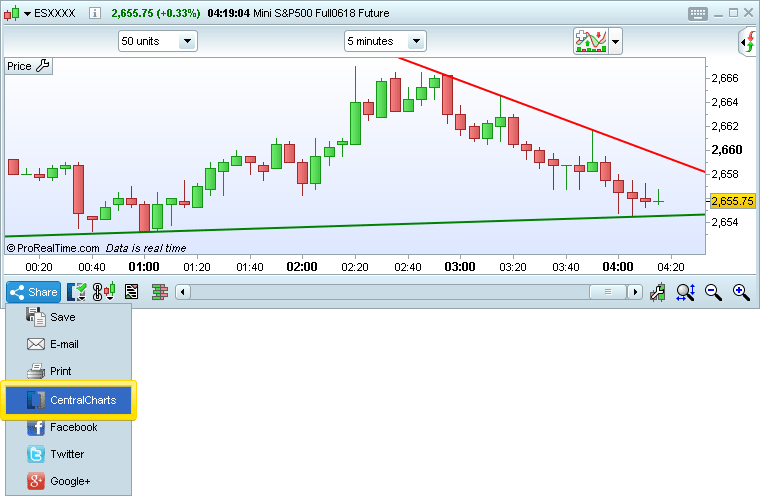Click the zoom out magnifier icon

pyautogui.click(x=713, y=292)
